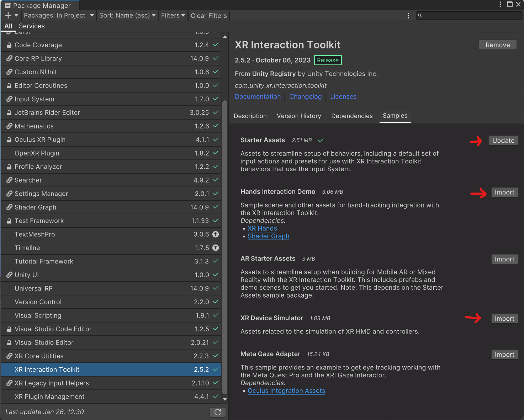Viewport: 524px width, 420px height.
Task: Click the link icon beside Input System
Action: [x=9, y=99]
